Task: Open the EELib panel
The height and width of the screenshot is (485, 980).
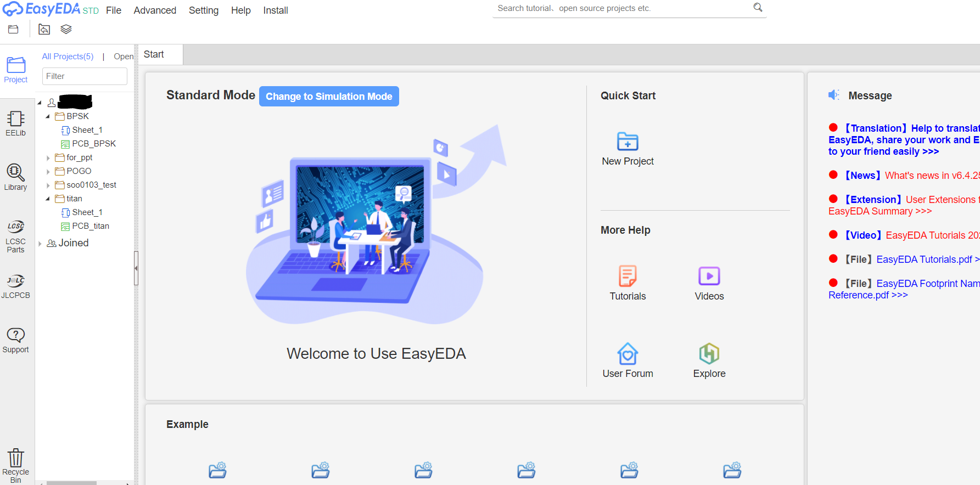Action: point(16,123)
